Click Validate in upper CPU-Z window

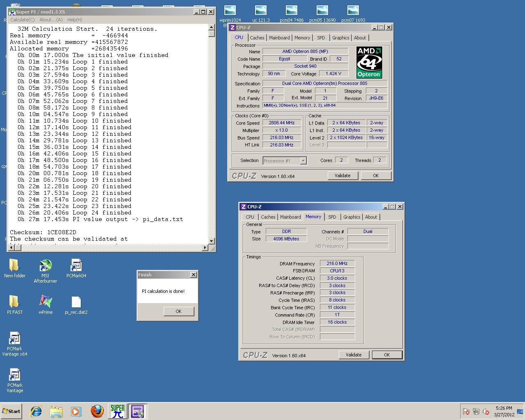pos(342,176)
